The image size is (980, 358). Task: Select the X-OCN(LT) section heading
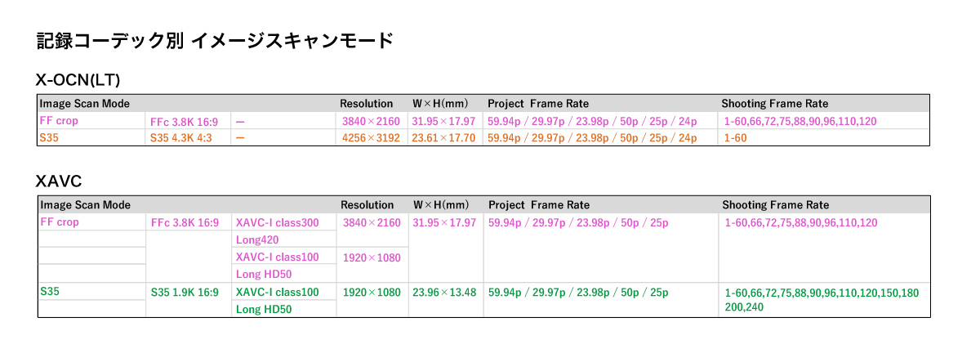point(78,80)
